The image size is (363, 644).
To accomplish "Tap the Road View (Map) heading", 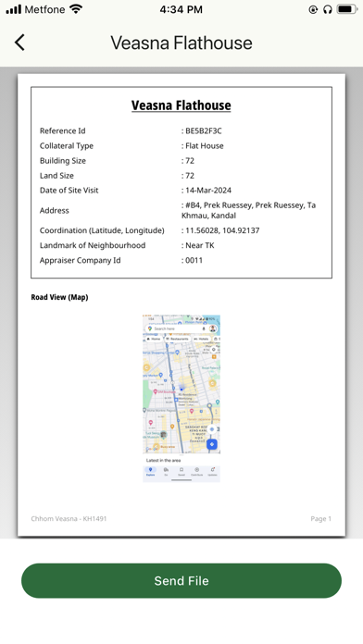I will [59, 297].
